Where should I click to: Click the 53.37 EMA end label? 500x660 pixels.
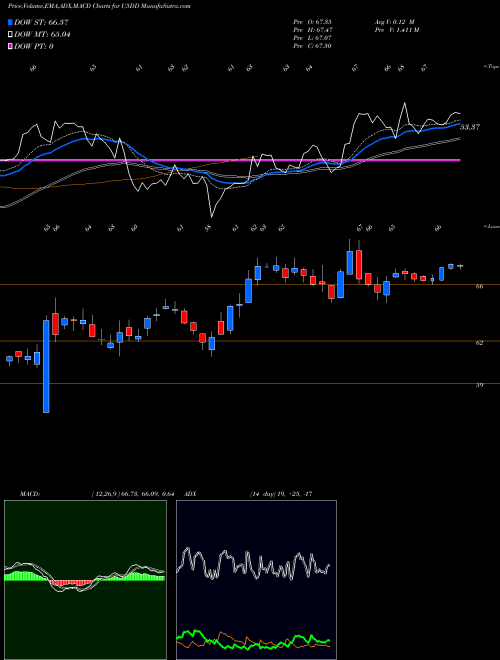point(470,127)
